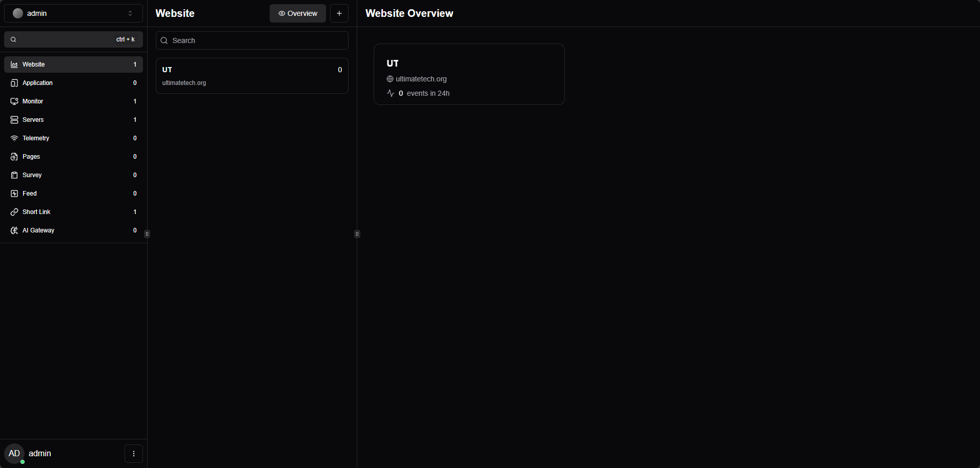Image resolution: width=980 pixels, height=468 pixels.
Task: Click the Overview button
Action: 298,13
